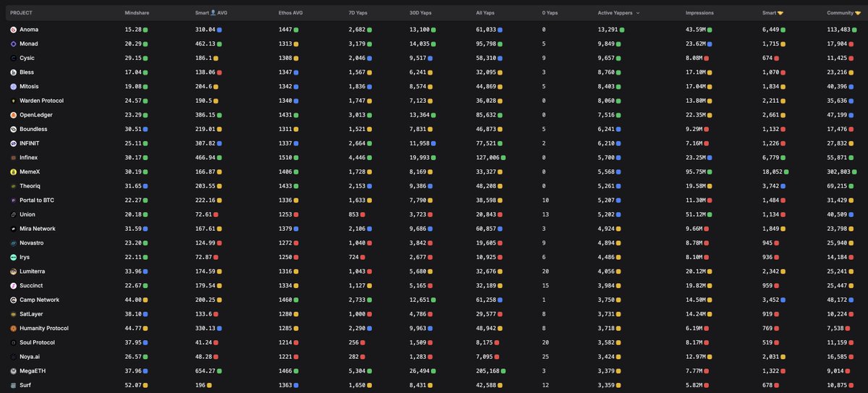Click the OpenLedger project logo
The width and height of the screenshot is (868, 393).
[13, 115]
